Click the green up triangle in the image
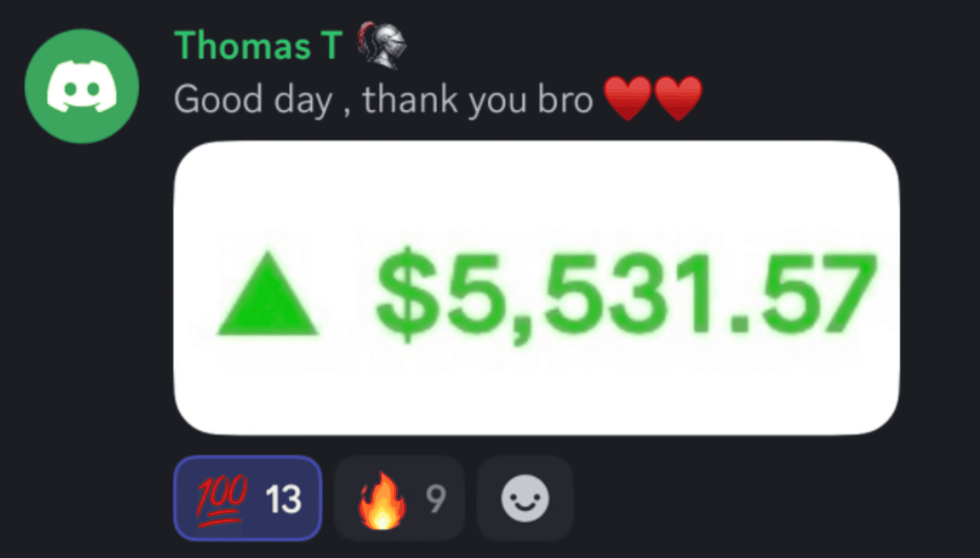The image size is (980, 558). click(x=268, y=293)
